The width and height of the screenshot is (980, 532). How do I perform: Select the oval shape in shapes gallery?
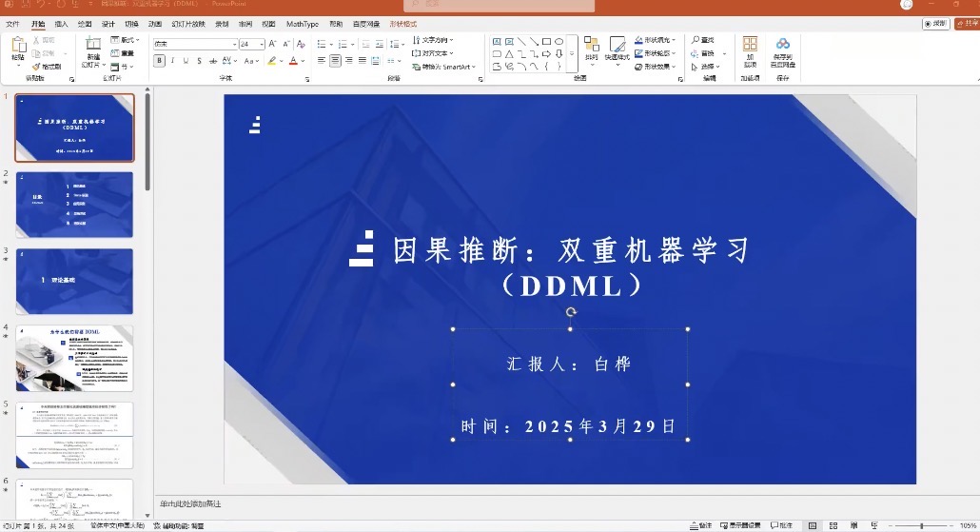(559, 42)
